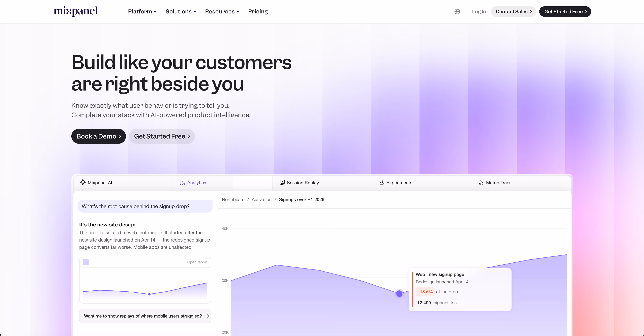Switch to the Mixpanel AI tab
This screenshot has height=336, width=644.
tap(123, 183)
